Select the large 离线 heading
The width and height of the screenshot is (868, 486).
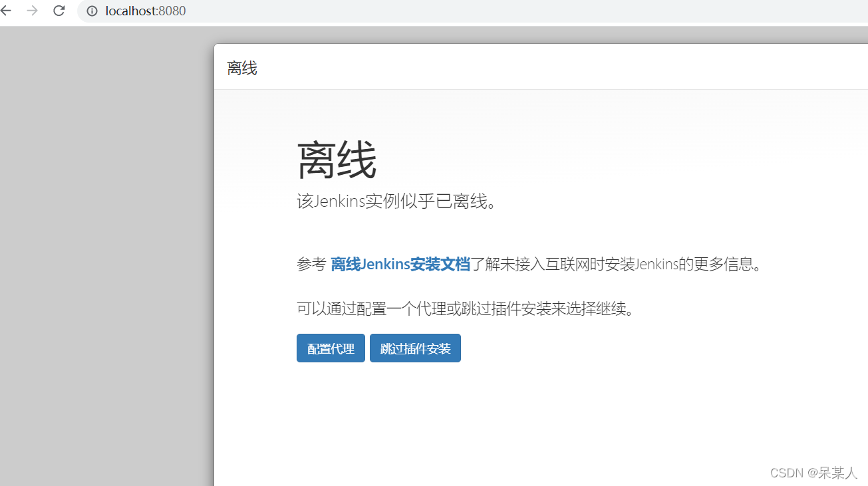[337, 160]
